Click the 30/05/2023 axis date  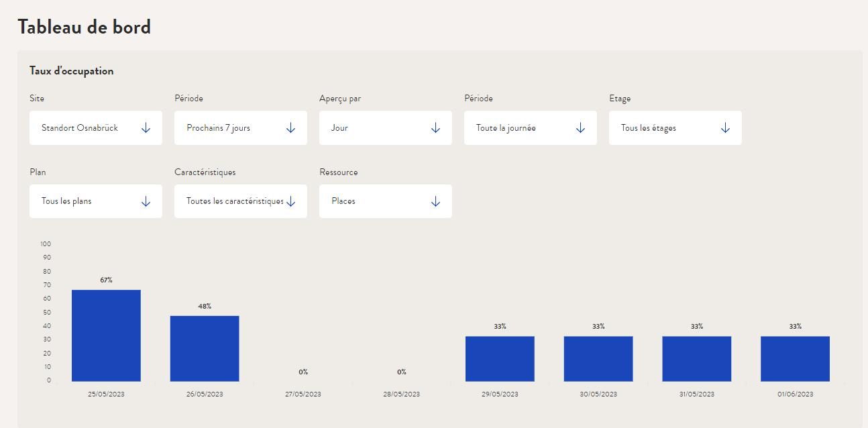point(598,394)
